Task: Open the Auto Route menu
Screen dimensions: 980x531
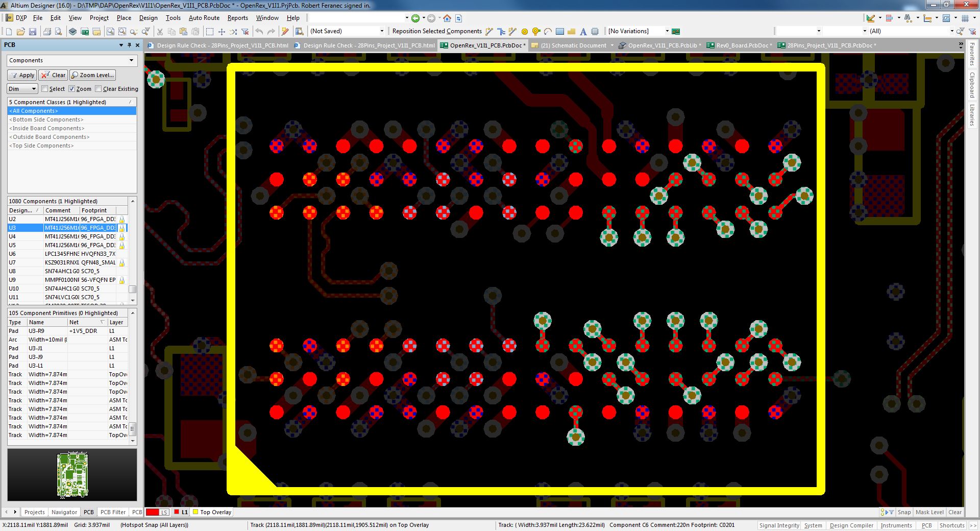Action: (x=204, y=17)
